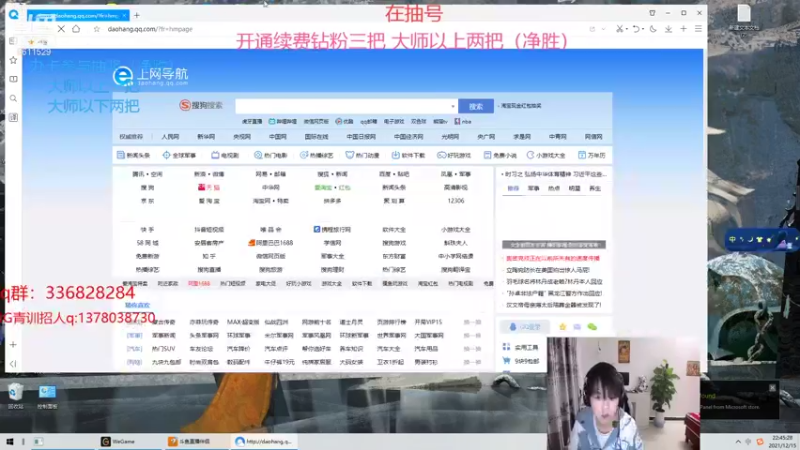The image size is (800, 450).
Task: Open reading list book icon in sidebar
Action: 13,79
